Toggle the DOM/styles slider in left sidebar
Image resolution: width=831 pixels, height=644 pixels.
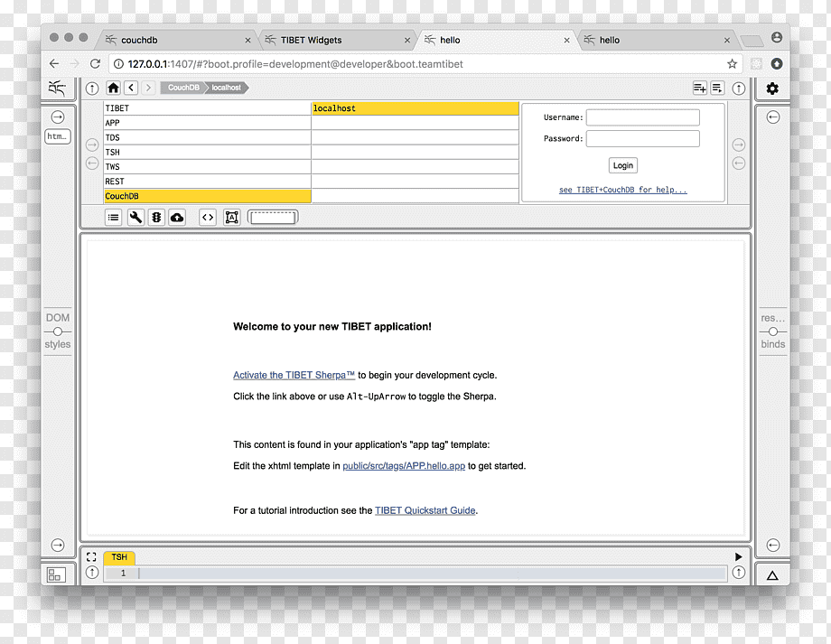[58, 331]
